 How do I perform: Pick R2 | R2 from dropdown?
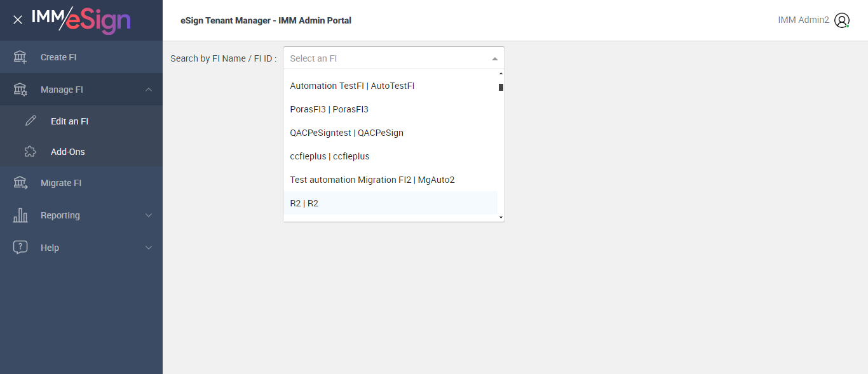(304, 203)
